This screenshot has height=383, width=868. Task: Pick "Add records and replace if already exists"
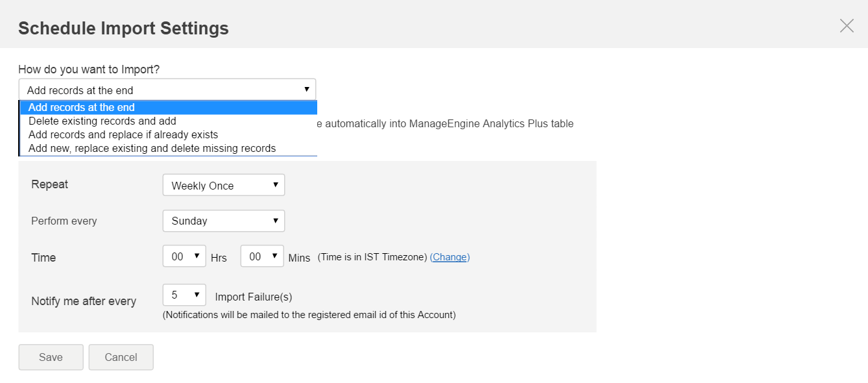pos(123,135)
